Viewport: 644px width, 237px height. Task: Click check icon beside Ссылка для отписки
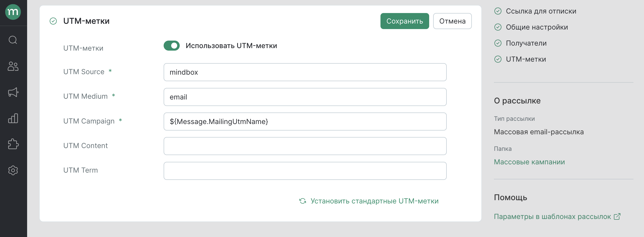498,11
